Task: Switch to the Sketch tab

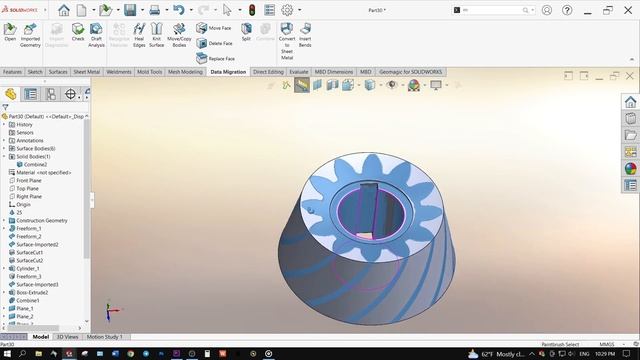Action: tap(35, 72)
